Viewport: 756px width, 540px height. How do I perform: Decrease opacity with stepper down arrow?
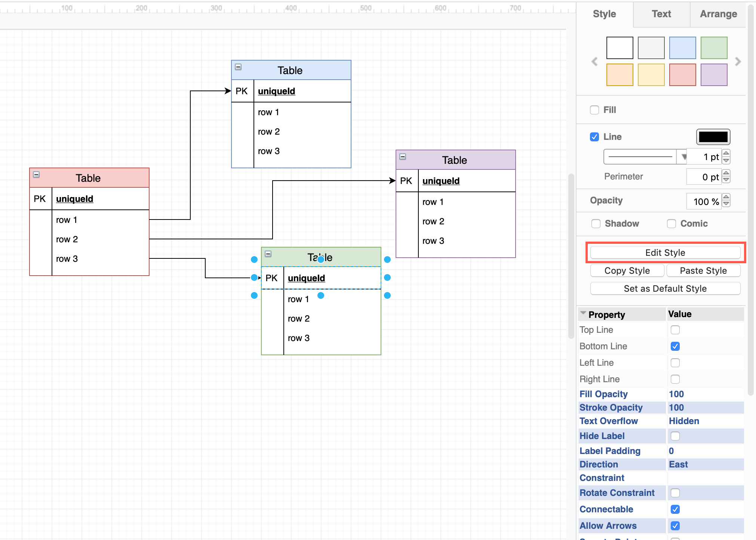point(726,204)
